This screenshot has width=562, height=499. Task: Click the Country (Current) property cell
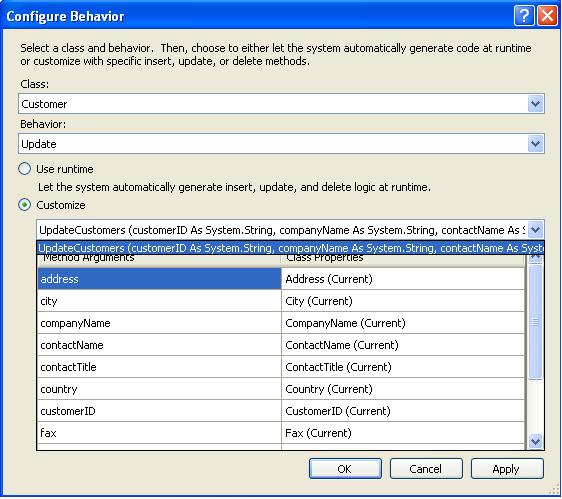[x=403, y=389]
